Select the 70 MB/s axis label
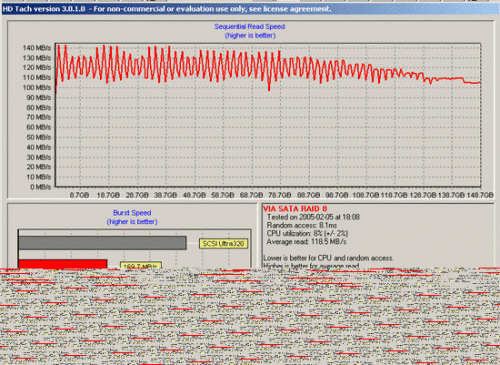This screenshot has width=500, height=365. pyautogui.click(x=38, y=117)
